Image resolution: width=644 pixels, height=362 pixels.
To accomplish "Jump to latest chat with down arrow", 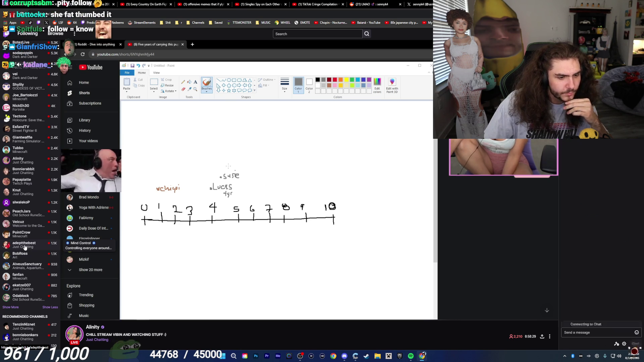I will [x=547, y=310].
